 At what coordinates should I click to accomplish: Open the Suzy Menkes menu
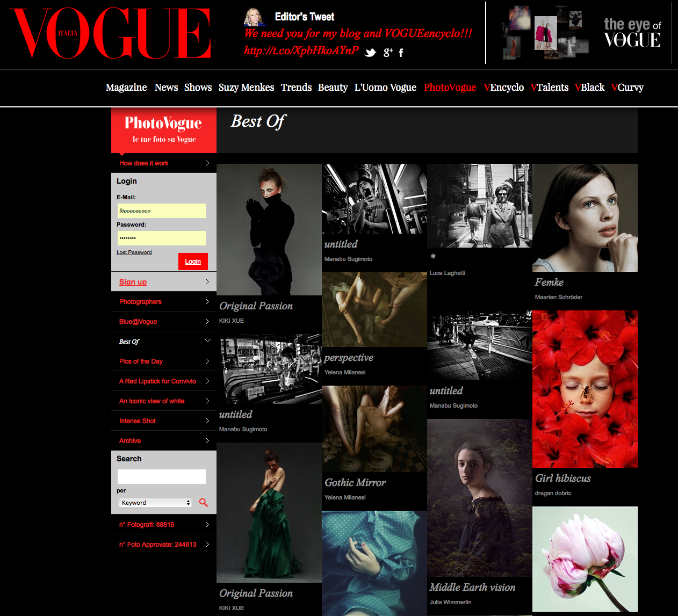(246, 88)
